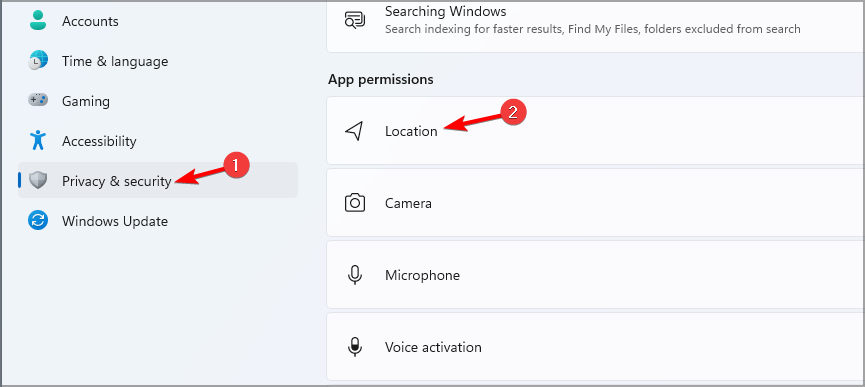Click the Accounts person icon
This screenshot has width=865, height=387.
38,21
